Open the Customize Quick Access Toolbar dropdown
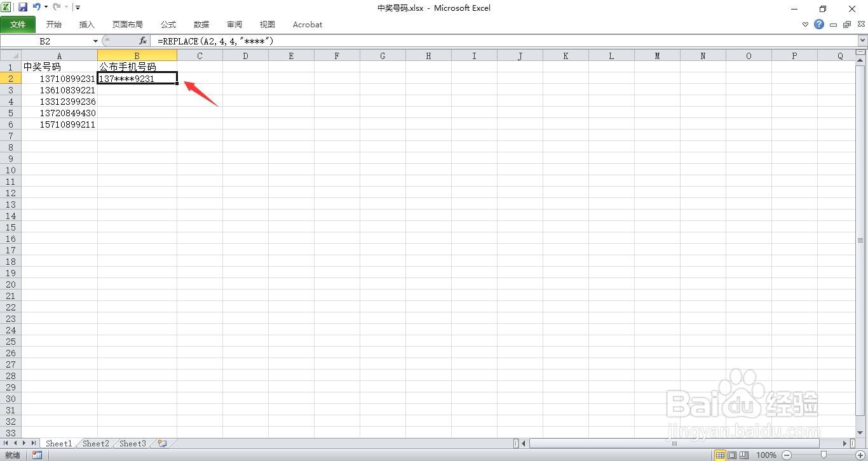This screenshot has height=461, width=868. [x=78, y=8]
